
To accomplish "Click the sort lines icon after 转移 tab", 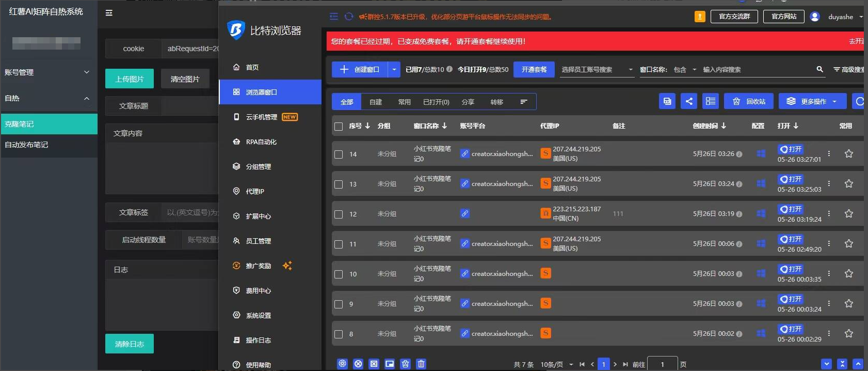I will pyautogui.click(x=524, y=102).
